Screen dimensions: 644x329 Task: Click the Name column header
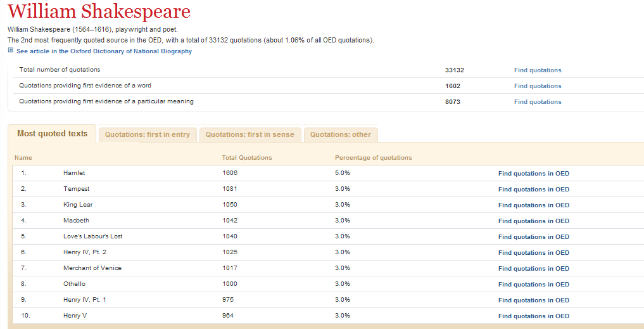(x=23, y=157)
